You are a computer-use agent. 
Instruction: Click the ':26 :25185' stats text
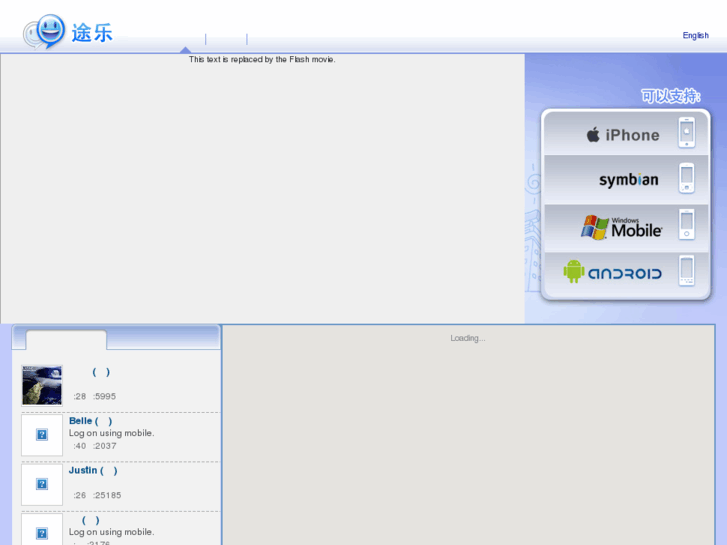[x=97, y=495]
